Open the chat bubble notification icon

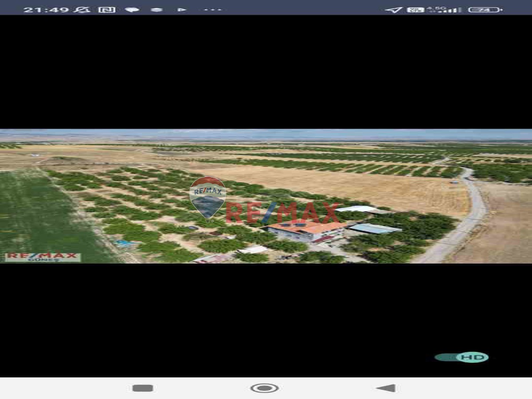pos(132,10)
